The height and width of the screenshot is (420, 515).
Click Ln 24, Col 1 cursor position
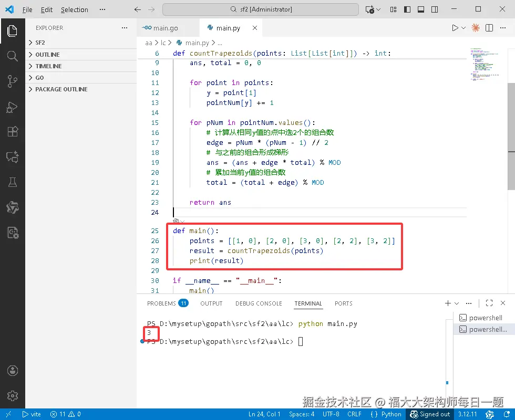point(264,414)
